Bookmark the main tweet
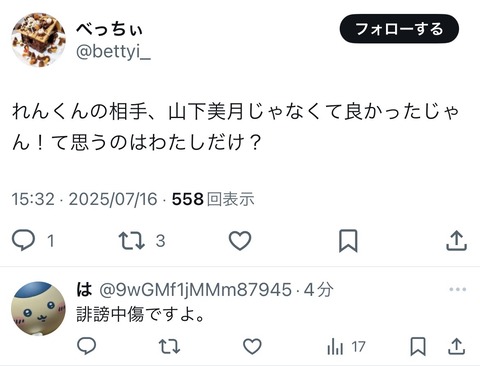 pyautogui.click(x=348, y=240)
